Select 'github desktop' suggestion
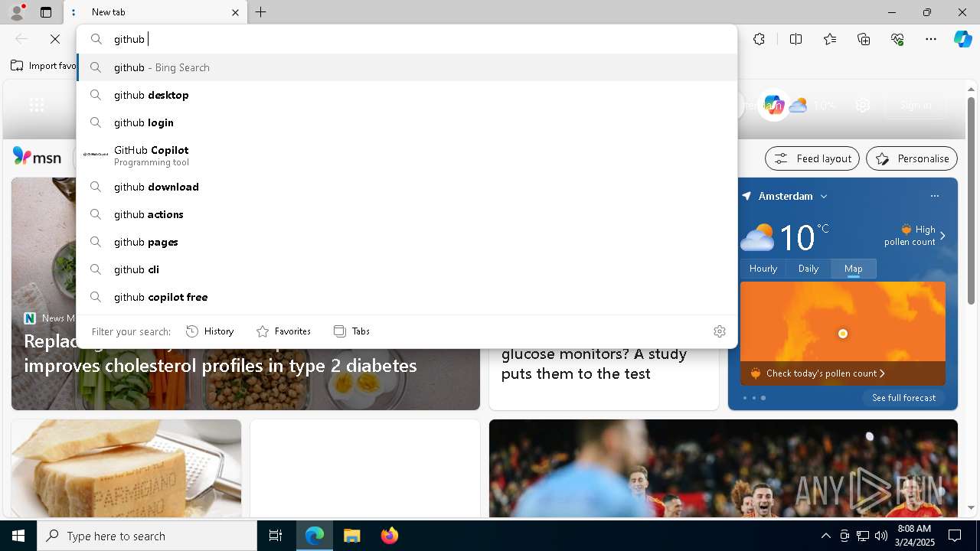Image resolution: width=980 pixels, height=551 pixels. coord(407,95)
